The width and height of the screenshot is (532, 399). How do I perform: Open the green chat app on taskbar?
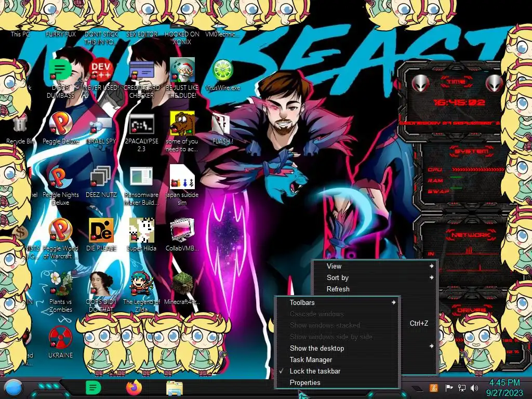(94, 388)
